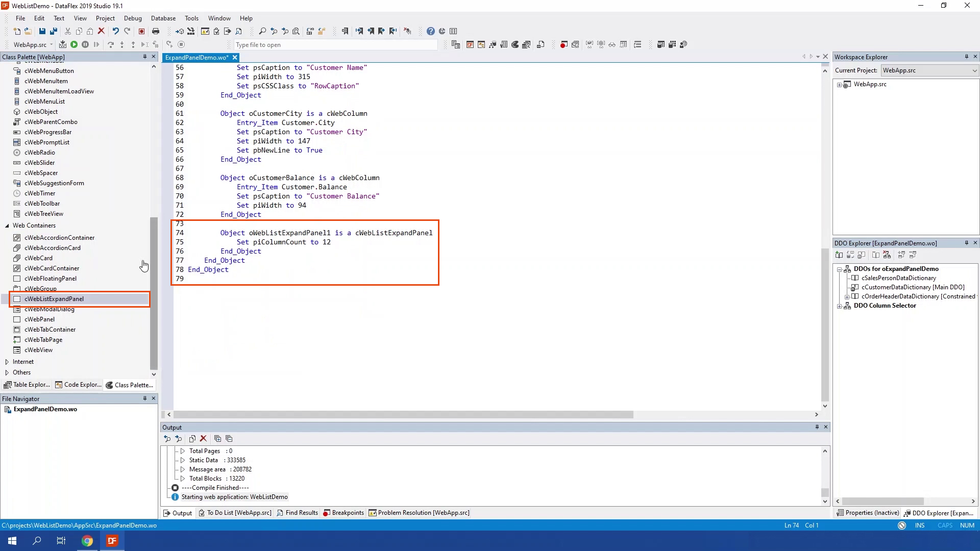980x551 pixels.
Task: Click the editor horizontal scrollbar
Action: click(403, 415)
